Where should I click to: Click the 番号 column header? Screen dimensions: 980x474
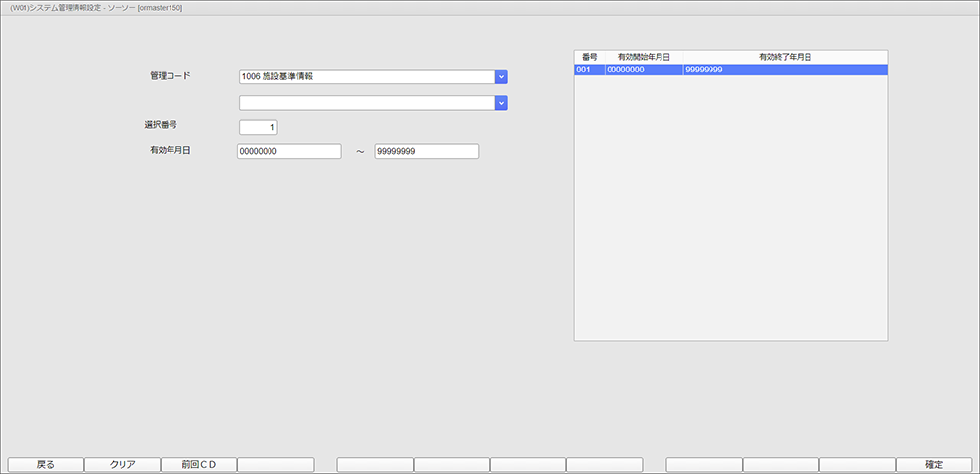click(x=589, y=58)
